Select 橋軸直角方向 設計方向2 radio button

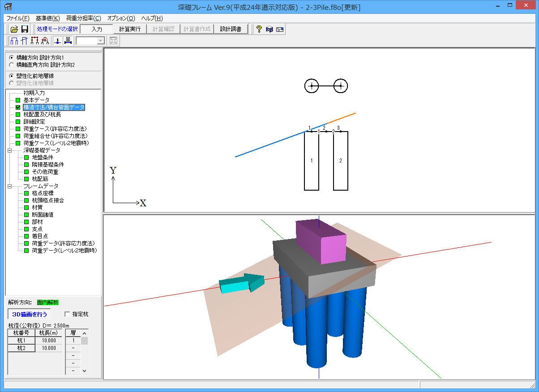11,65
